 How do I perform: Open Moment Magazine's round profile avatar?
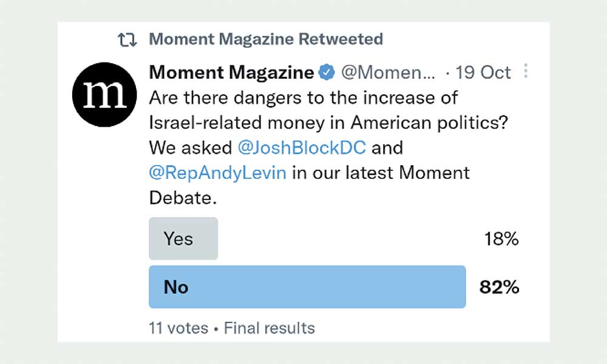104,95
